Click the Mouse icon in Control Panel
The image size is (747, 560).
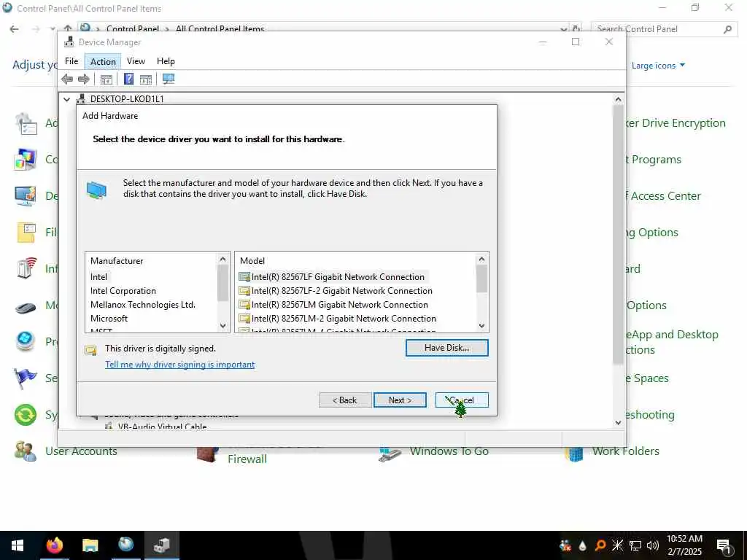click(26, 308)
